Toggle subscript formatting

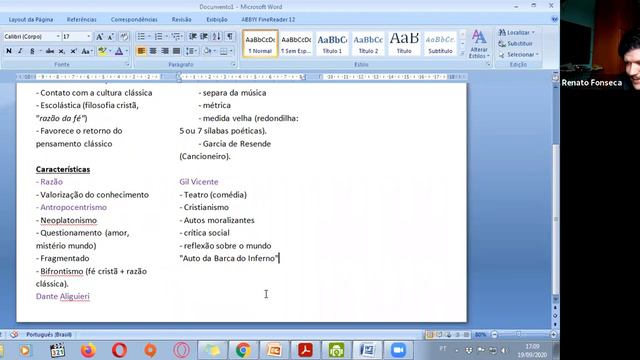click(x=62, y=51)
